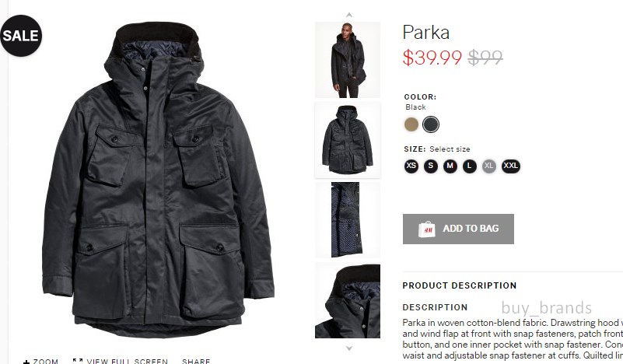The image size is (623, 364).
Task: Click the greyed-out XL size
Action: pos(488,166)
